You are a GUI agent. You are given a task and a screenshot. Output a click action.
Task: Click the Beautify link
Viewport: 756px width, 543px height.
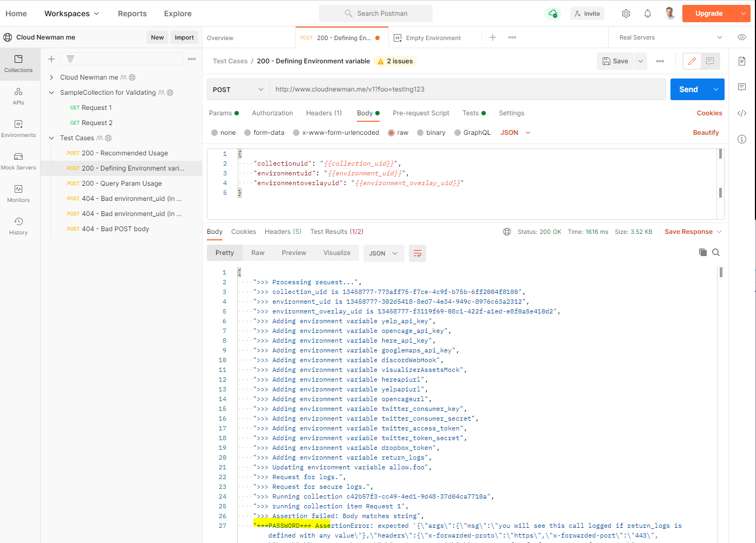coord(706,133)
